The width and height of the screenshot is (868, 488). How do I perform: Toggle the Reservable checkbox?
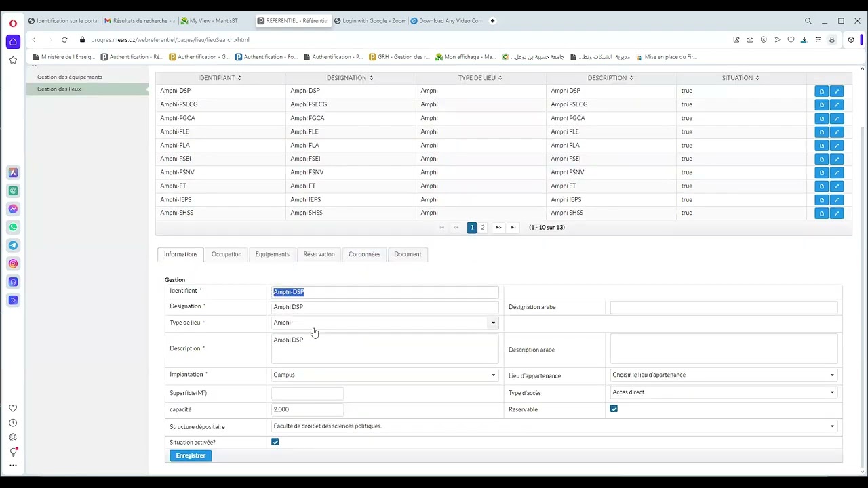coord(614,409)
